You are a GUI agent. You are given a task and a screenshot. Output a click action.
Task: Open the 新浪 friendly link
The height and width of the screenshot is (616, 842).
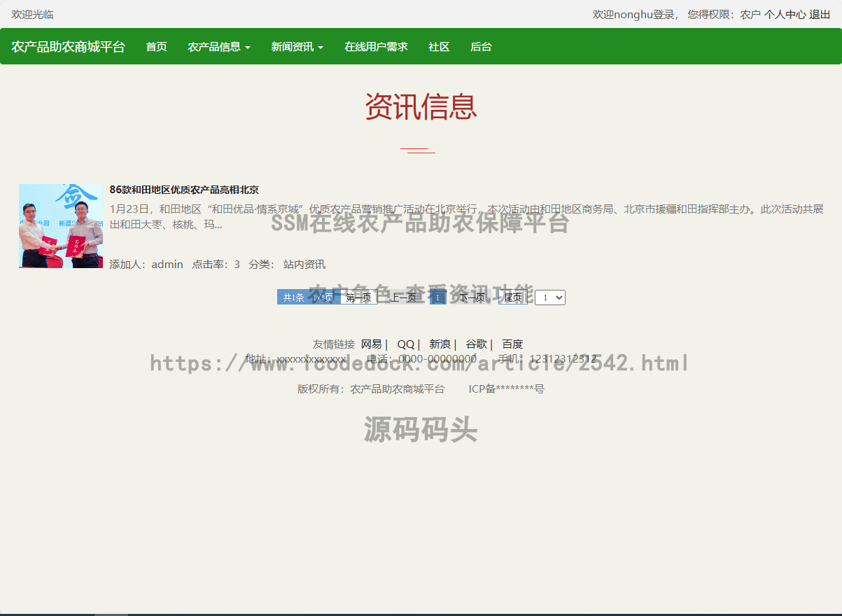click(440, 344)
